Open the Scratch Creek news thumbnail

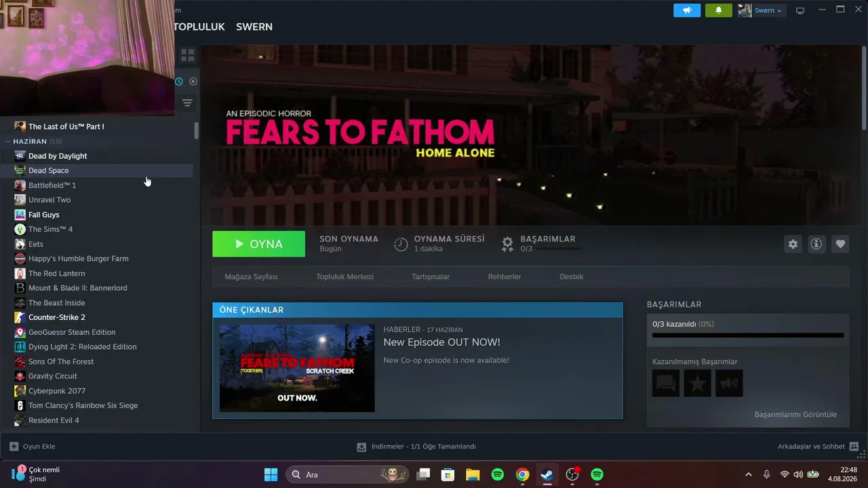tap(297, 368)
